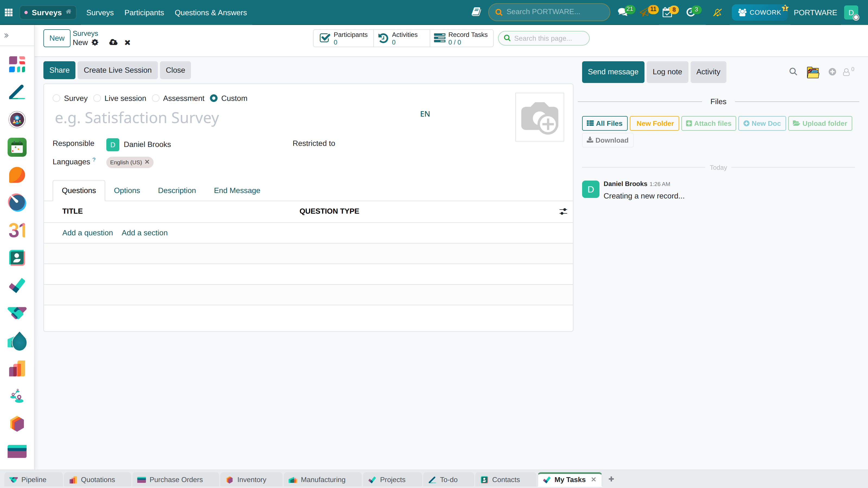This screenshot has width=868, height=488.
Task: Select the Live session radio button
Action: coord(97,98)
